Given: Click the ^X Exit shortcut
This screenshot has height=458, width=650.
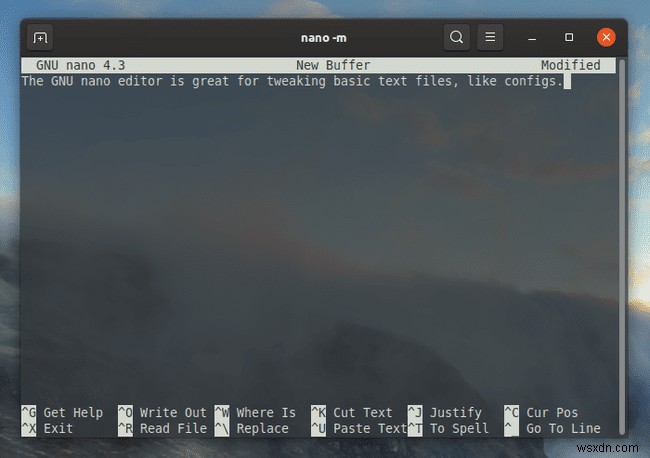Looking at the screenshot, I should click(47, 428).
